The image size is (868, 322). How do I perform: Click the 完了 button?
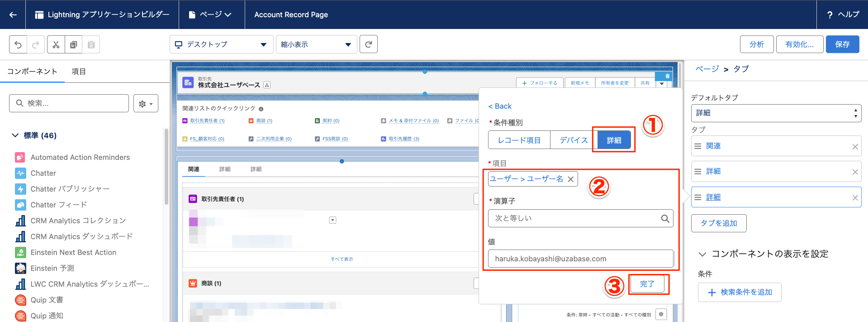pyautogui.click(x=647, y=284)
